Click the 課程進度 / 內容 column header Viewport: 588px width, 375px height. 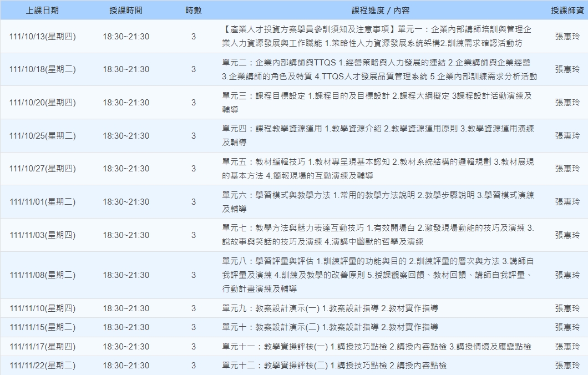pyautogui.click(x=380, y=11)
